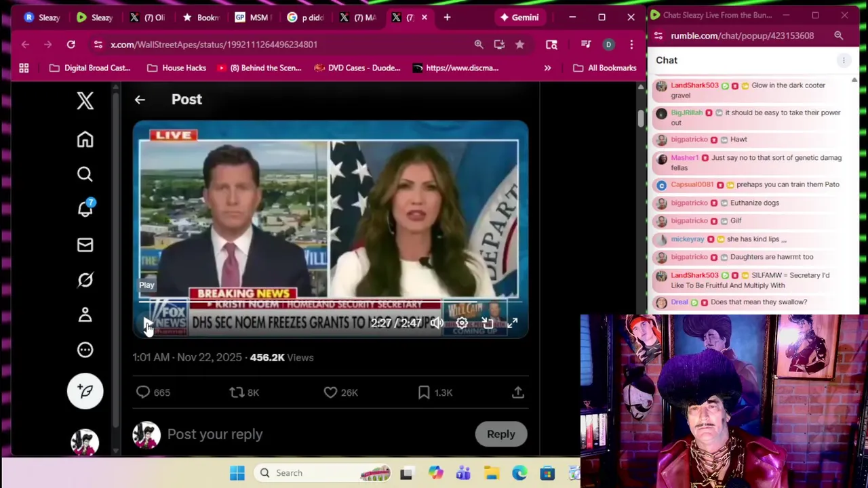Switch to the (7) MA X tab

pos(357,18)
